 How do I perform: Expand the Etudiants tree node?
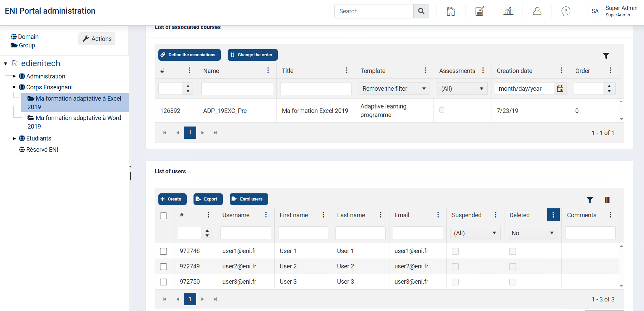[x=14, y=138]
